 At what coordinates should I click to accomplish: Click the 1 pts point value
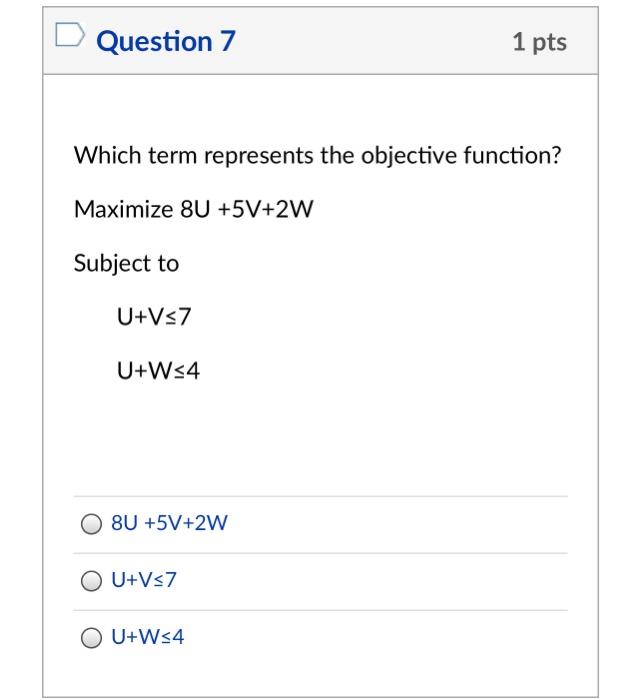click(x=539, y=42)
